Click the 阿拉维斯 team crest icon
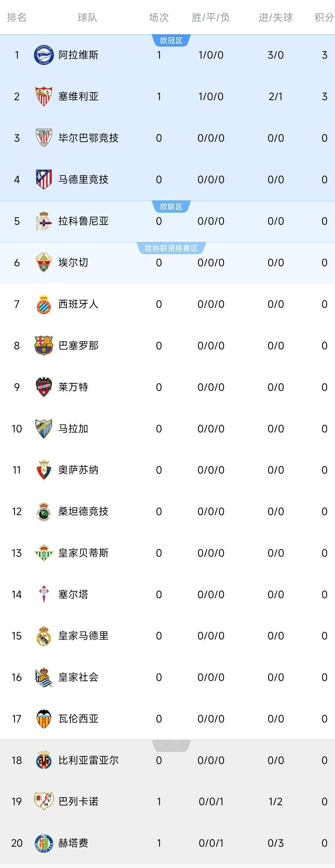 [x=44, y=55]
